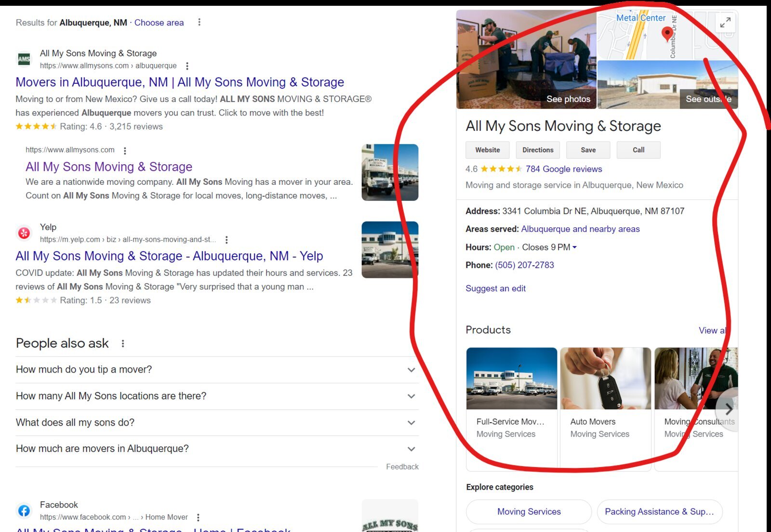Screen dimensions: 771x532
Task: Click the Directions button
Action: coord(538,150)
